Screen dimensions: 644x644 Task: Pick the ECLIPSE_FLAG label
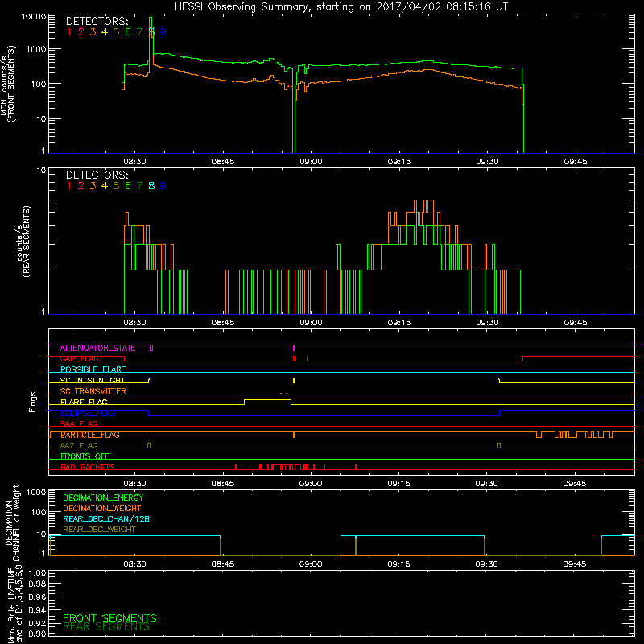(x=88, y=413)
